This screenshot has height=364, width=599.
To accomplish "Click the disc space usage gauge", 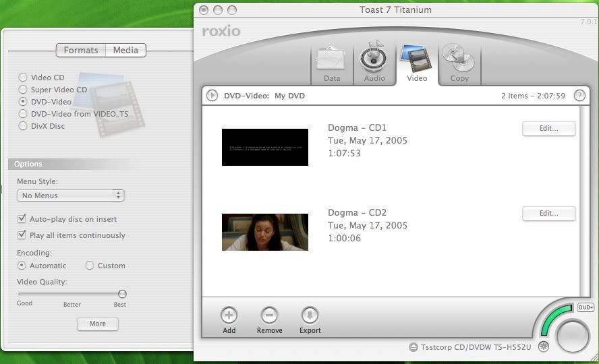I will pos(556,319).
